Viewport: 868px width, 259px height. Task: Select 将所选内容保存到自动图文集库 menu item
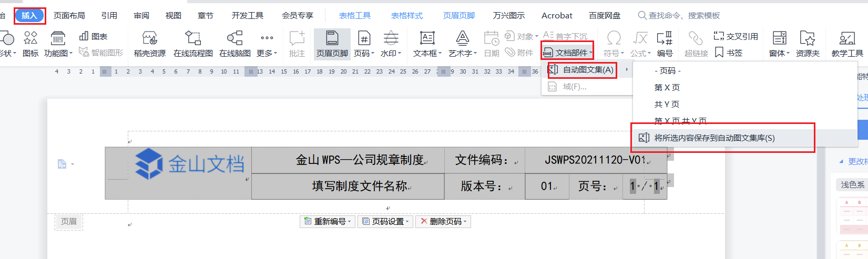point(714,138)
